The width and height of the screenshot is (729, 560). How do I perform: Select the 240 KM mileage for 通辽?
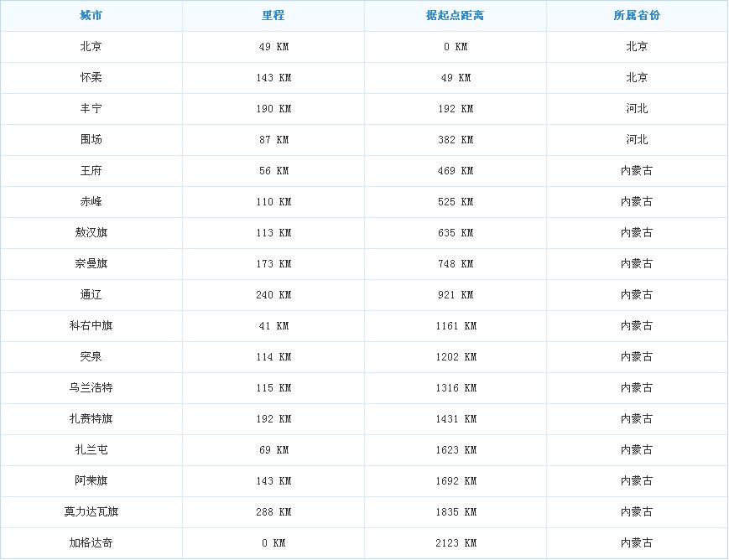273,295
